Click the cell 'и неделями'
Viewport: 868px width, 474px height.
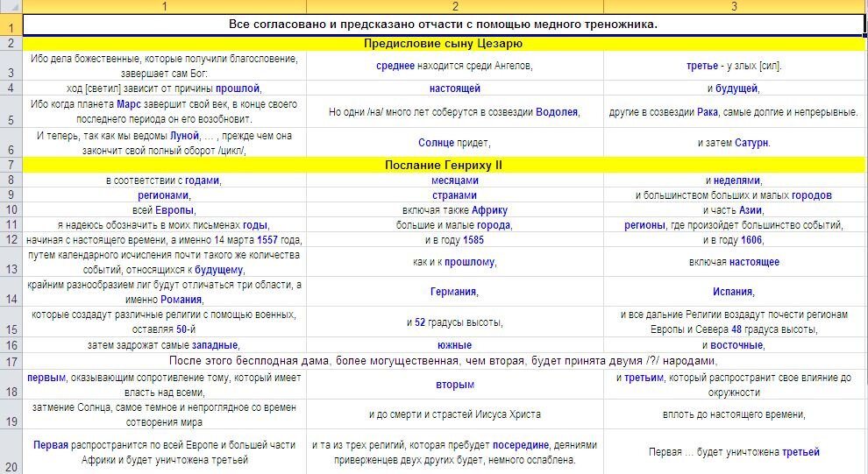point(734,180)
